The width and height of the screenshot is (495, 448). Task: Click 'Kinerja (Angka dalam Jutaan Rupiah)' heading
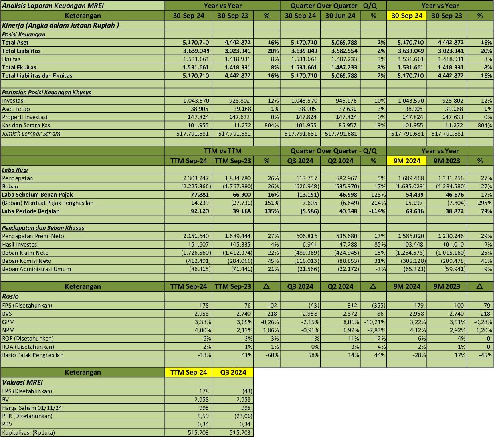pyautogui.click(x=60, y=25)
